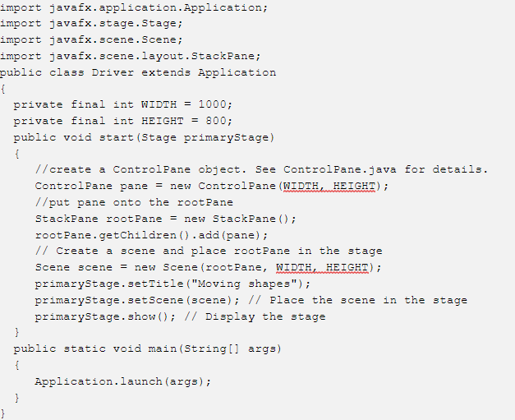515x420 pixels.
Task: Click the value 1000 in WIDTH declaration
Action: [213, 104]
